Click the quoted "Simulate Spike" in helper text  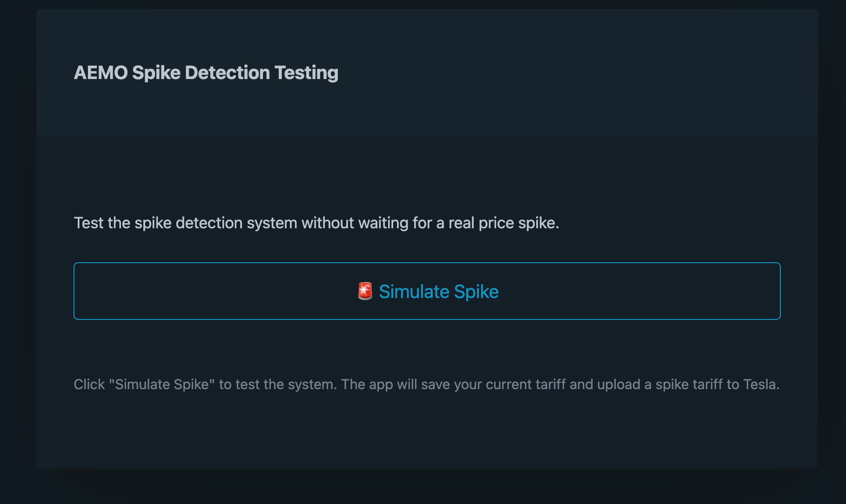click(x=161, y=385)
